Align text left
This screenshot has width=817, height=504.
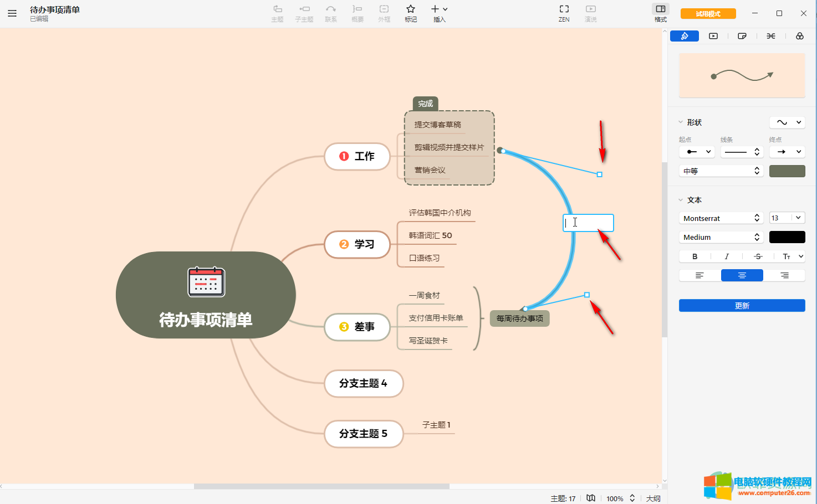(x=700, y=275)
